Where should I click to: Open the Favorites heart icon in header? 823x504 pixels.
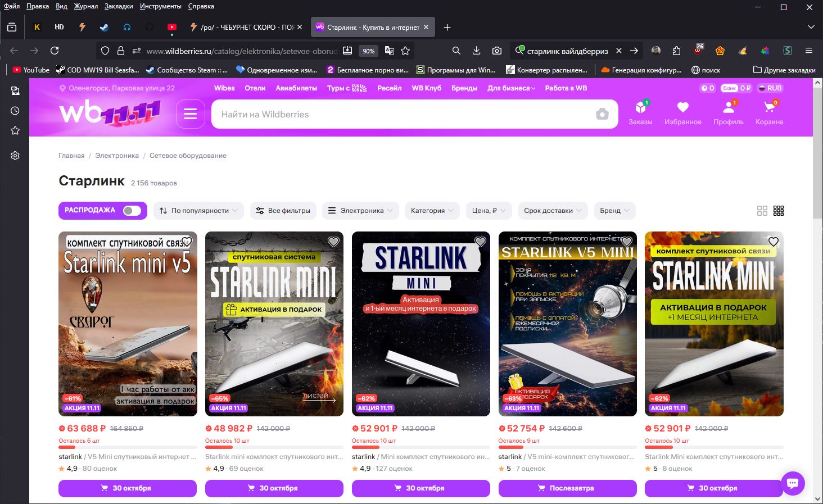682,108
